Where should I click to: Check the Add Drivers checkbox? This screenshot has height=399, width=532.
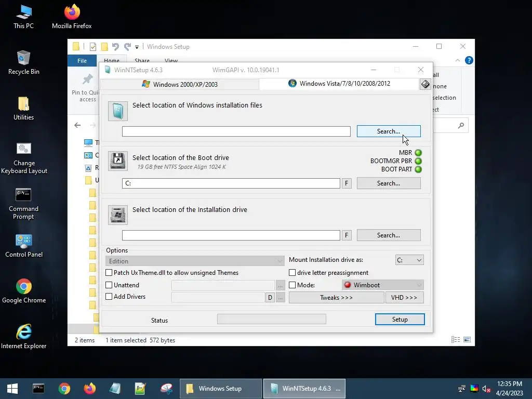[109, 297]
